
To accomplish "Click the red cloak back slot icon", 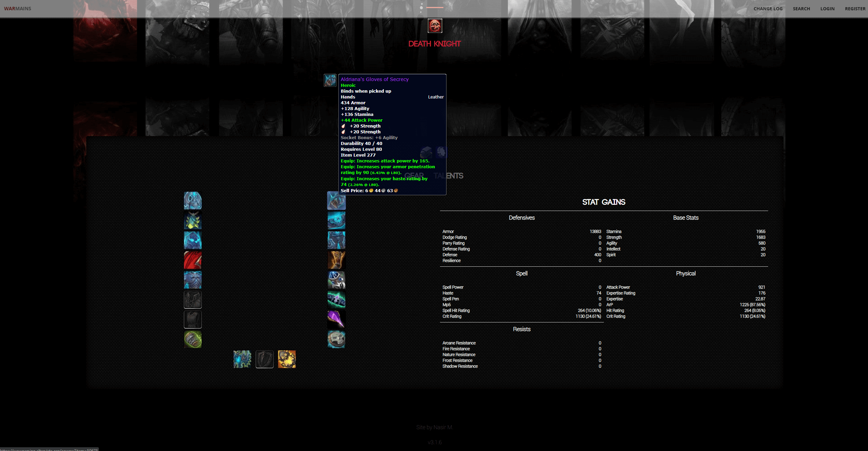I will (x=193, y=260).
